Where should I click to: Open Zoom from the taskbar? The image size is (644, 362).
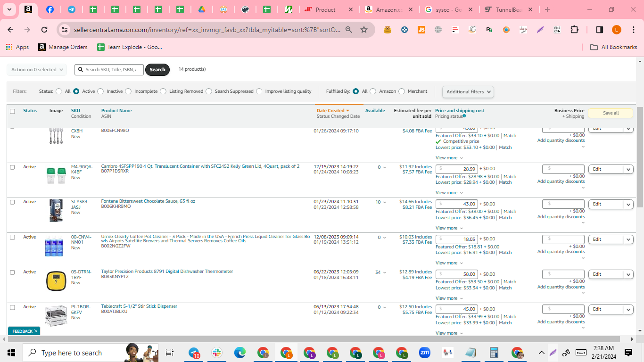tap(425, 353)
